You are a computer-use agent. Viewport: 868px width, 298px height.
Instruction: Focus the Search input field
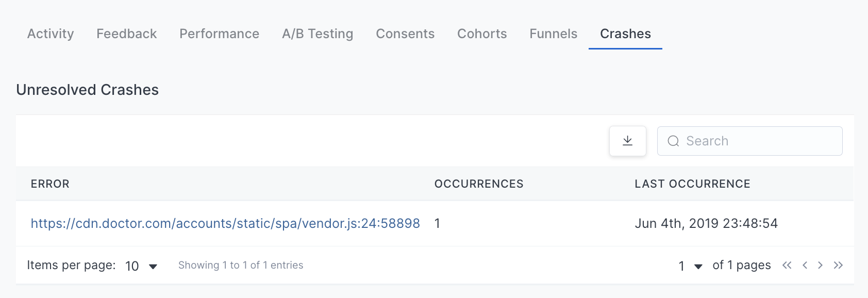click(750, 141)
